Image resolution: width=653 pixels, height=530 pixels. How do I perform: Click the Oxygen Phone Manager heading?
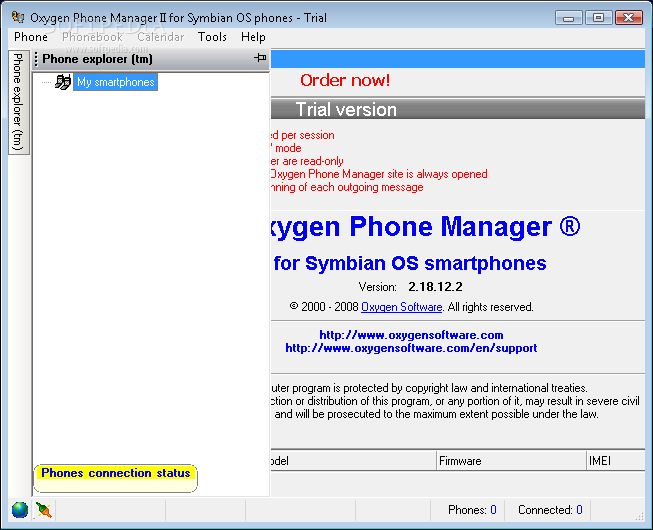[x=425, y=227]
